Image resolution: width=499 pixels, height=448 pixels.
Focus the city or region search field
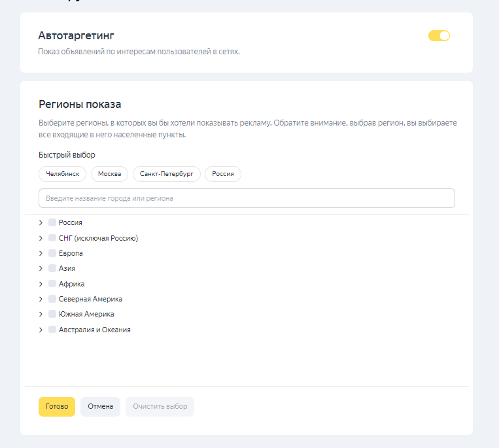point(247,198)
